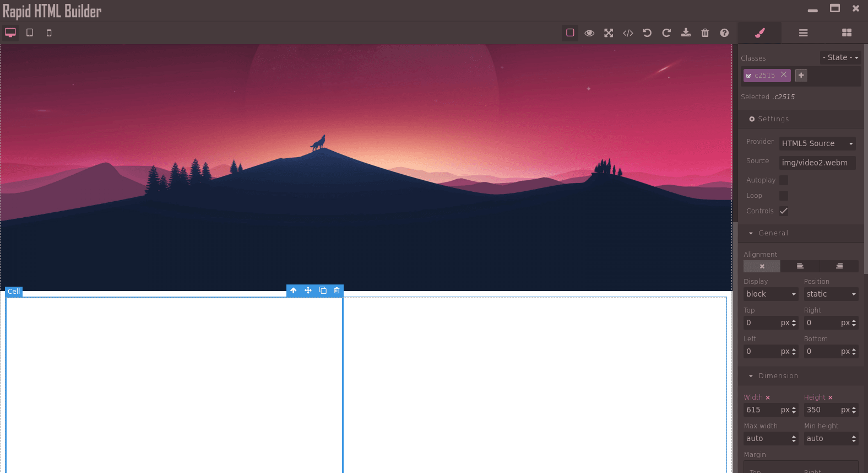Open the Blocks grid tab
Screen dimensions: 868x473
[x=847, y=33]
